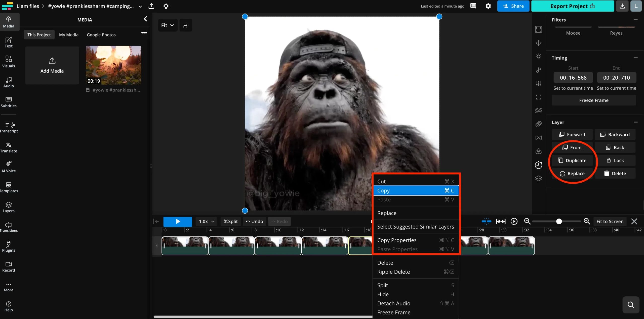Open the Transitions panel
Screen dimensions: 644x319
point(9,227)
